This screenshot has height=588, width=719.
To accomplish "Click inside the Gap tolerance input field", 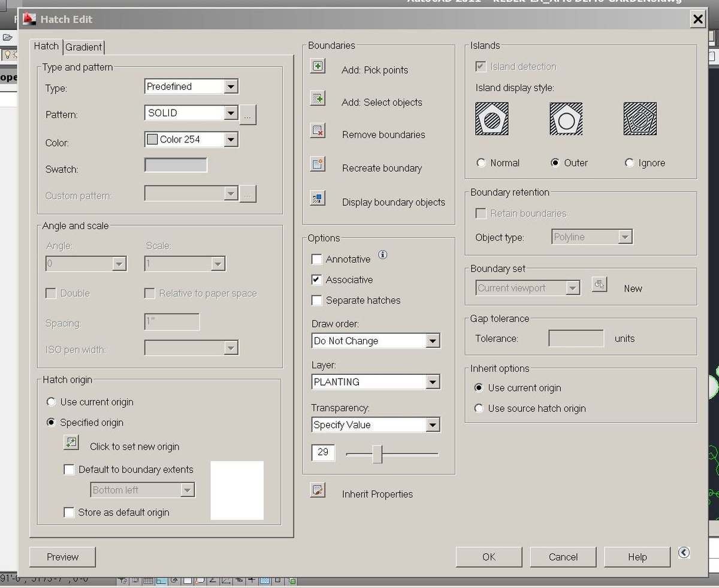I will (x=575, y=338).
